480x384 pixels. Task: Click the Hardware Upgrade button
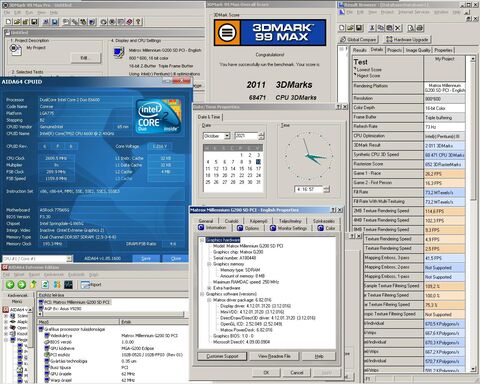click(407, 39)
